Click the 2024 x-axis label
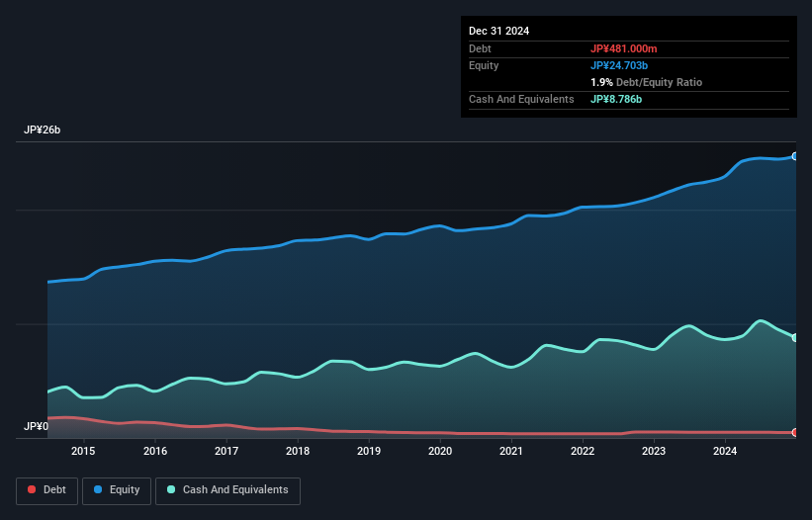This screenshot has width=812, height=520. coord(725,451)
